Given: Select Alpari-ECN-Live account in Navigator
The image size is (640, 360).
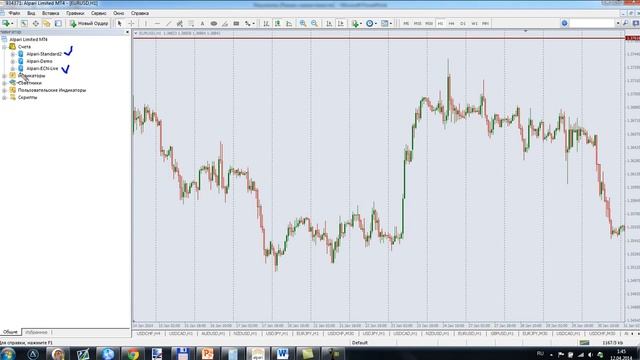Looking at the screenshot, I should click(x=42, y=69).
